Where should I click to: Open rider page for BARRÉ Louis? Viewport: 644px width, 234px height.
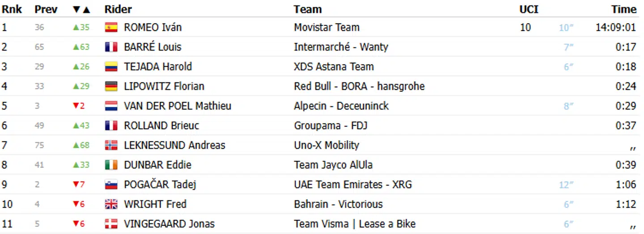pos(153,47)
